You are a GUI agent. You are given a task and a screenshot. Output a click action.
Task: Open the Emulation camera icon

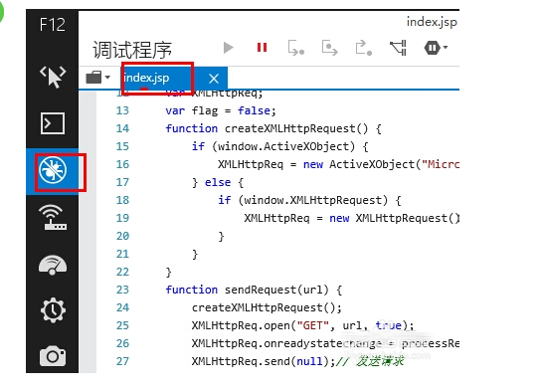[x=53, y=356]
